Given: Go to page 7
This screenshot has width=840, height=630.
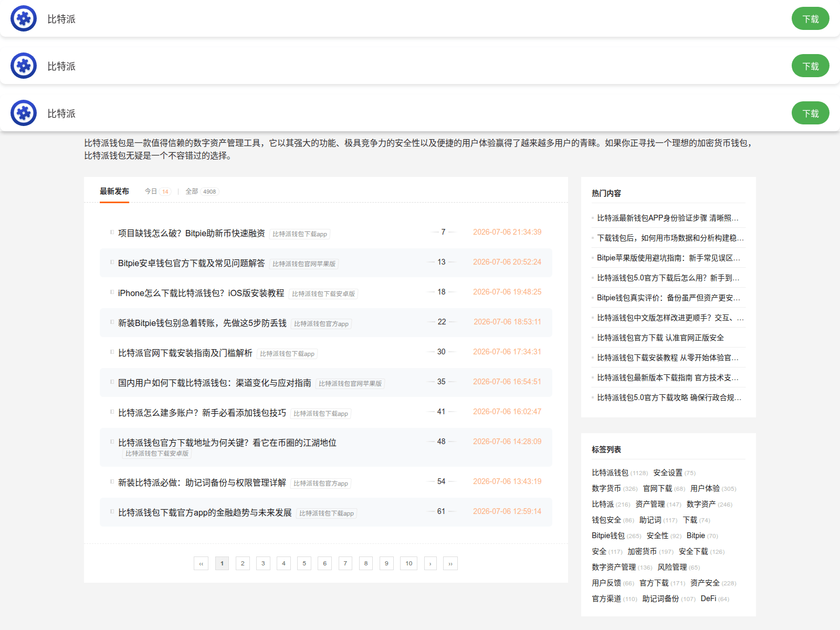Looking at the screenshot, I should click(x=345, y=563).
